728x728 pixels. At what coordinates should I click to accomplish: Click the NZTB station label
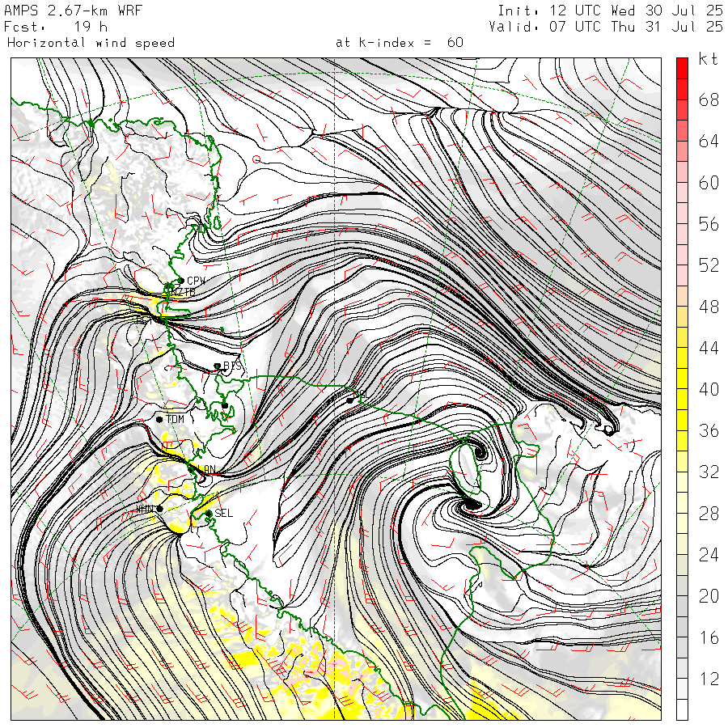point(183,292)
